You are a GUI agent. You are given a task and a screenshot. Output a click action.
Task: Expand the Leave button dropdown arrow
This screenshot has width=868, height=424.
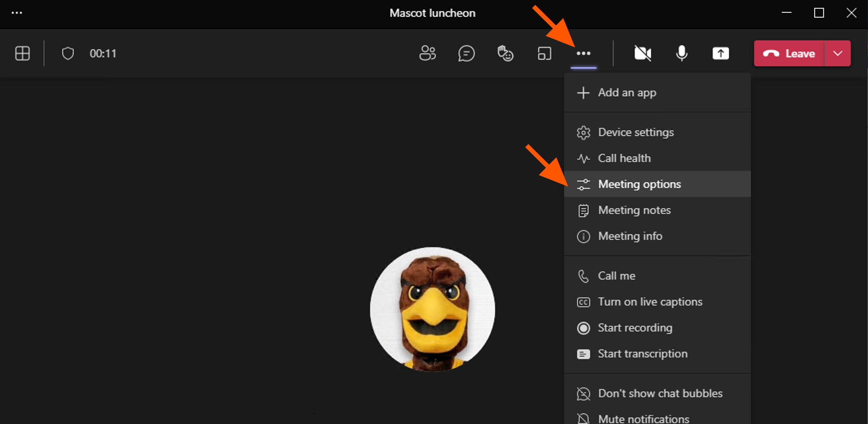click(838, 53)
